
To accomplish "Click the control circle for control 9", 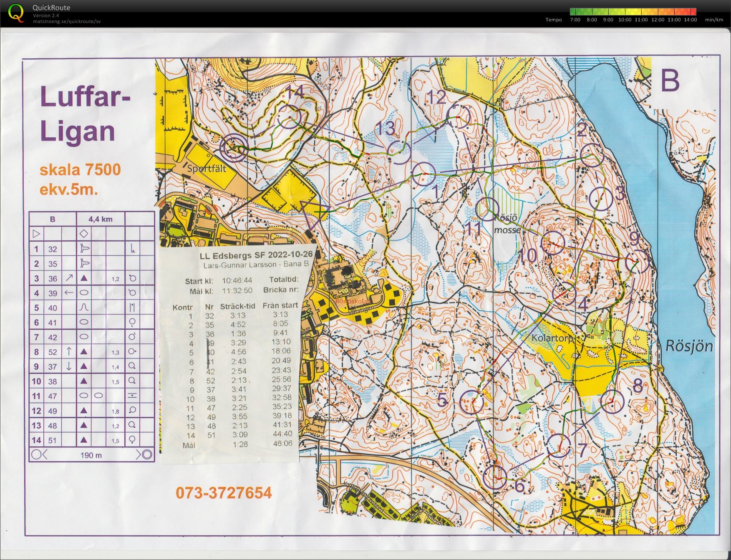I will pos(638,261).
